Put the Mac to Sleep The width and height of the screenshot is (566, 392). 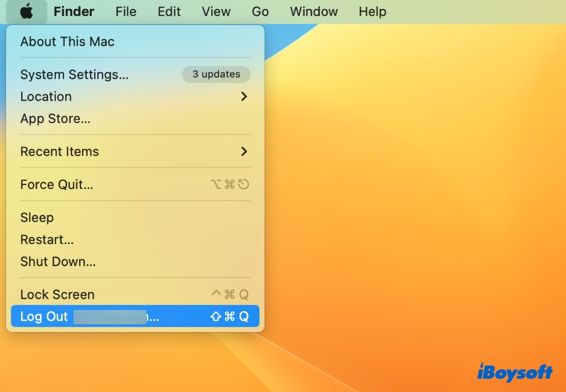37,218
